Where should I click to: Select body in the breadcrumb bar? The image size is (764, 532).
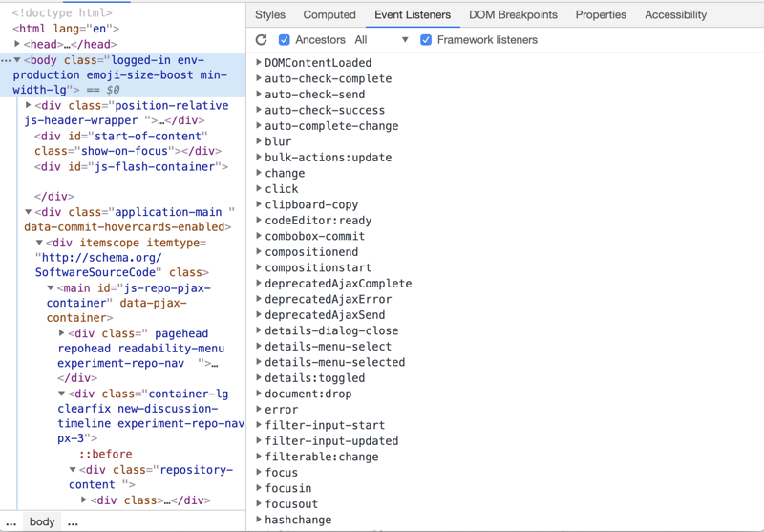pyautogui.click(x=42, y=522)
